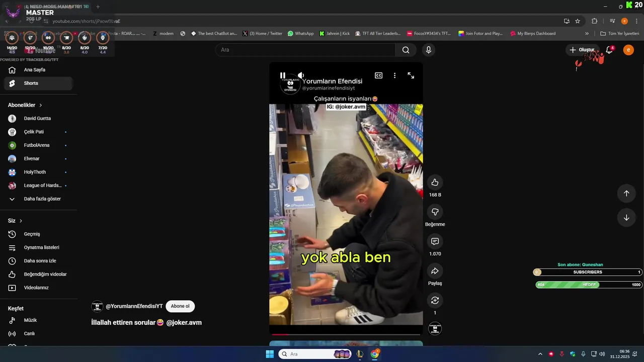Screen dimensions: 644x362
Task: Open the FutbolArena channel
Action: click(x=38, y=145)
